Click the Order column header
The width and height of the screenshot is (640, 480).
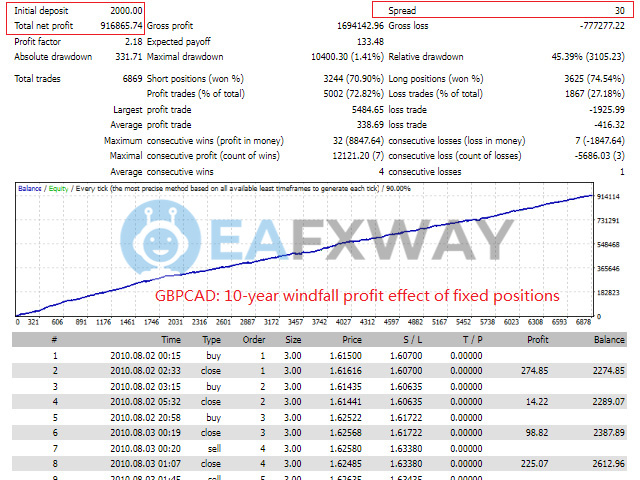pos(254,340)
